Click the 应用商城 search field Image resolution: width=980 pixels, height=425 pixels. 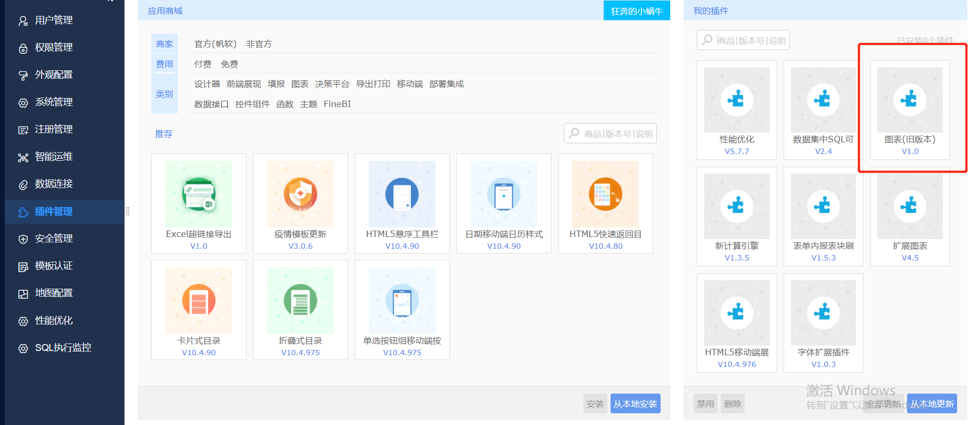click(x=610, y=133)
